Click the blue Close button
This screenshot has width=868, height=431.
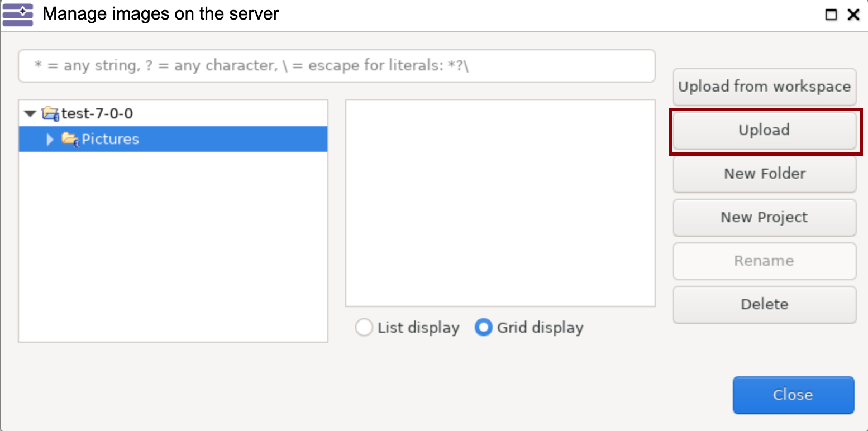tap(793, 395)
